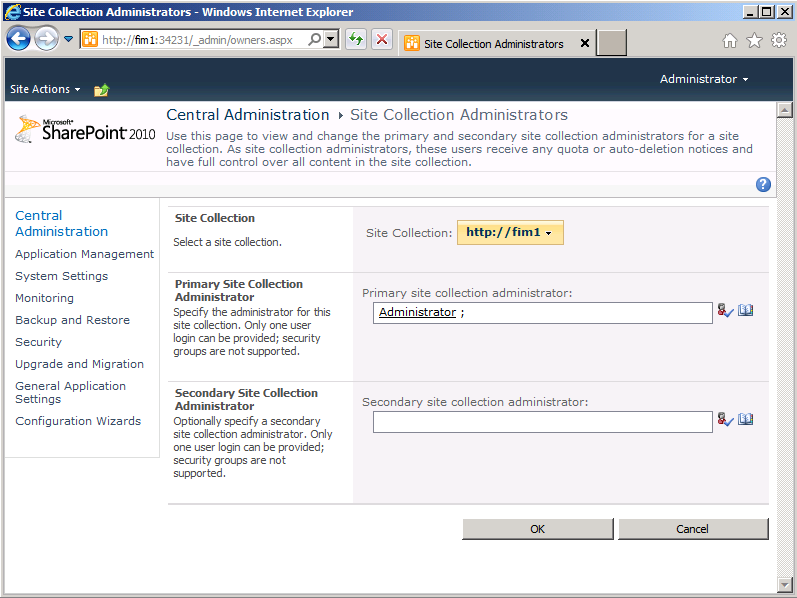Click the page scrollbar down arrow
The width and height of the screenshot is (797, 598).
[x=785, y=585]
